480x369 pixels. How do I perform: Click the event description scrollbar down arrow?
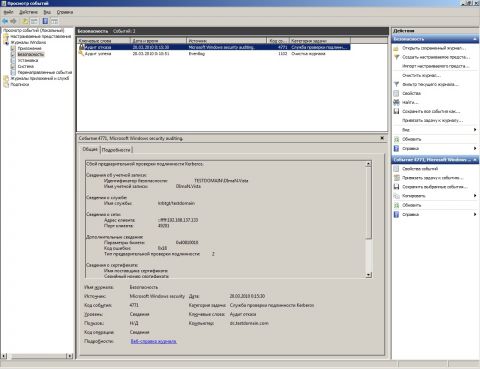coord(368,275)
